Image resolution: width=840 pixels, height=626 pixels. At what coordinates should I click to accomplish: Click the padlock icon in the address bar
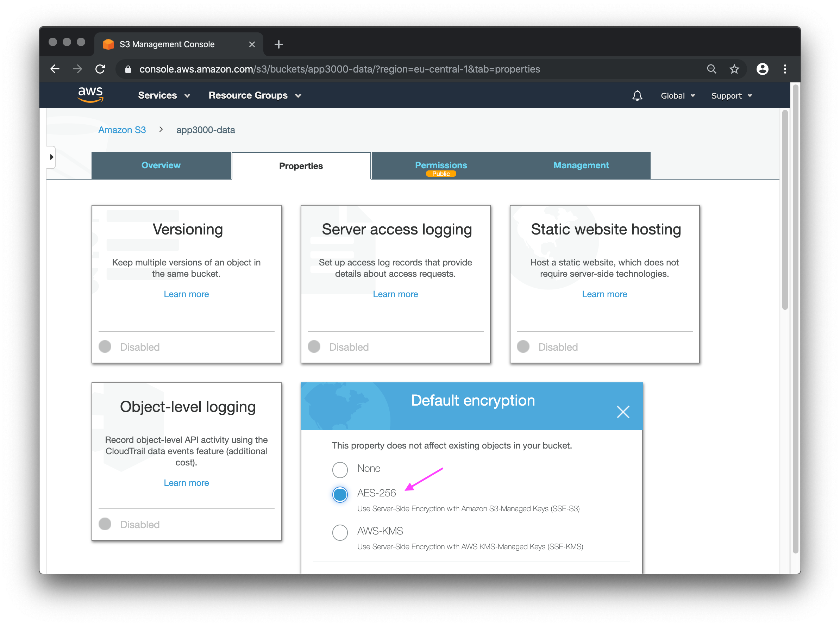coord(128,69)
